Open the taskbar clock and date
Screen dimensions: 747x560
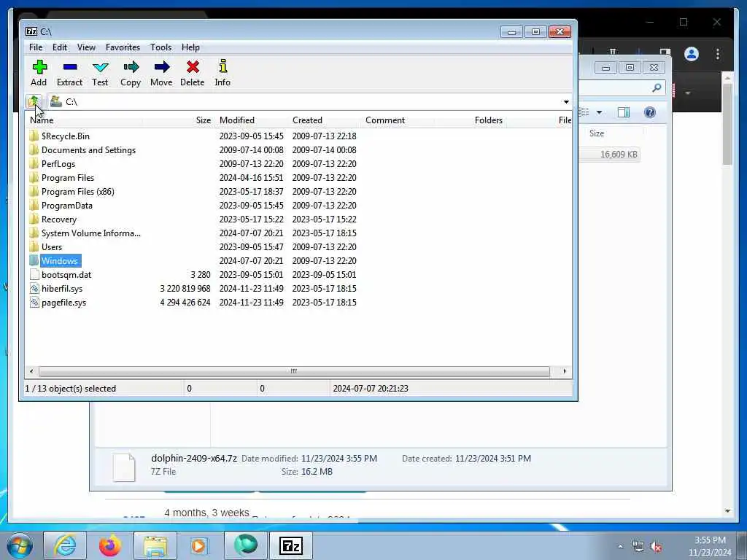710,546
